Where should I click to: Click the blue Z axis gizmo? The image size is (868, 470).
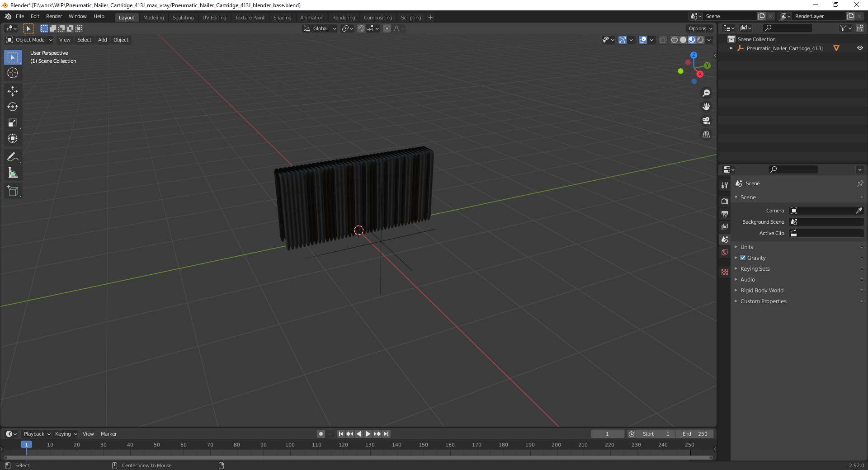693,55
